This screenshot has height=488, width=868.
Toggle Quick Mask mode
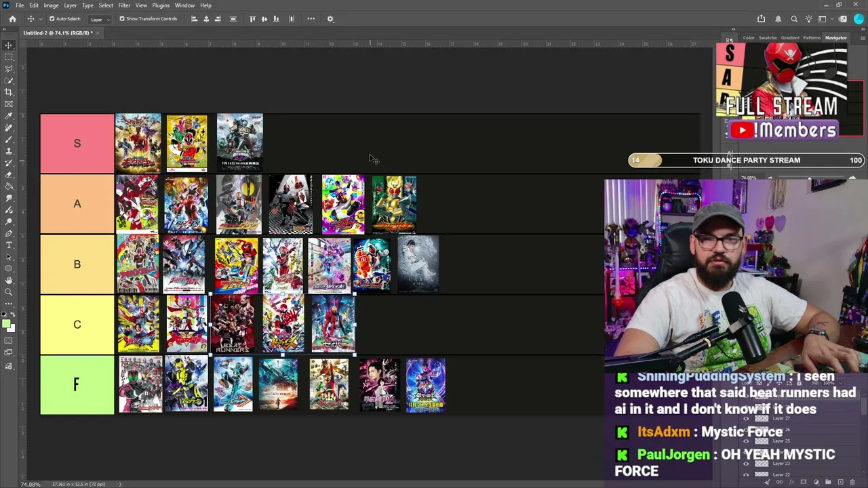click(9, 340)
